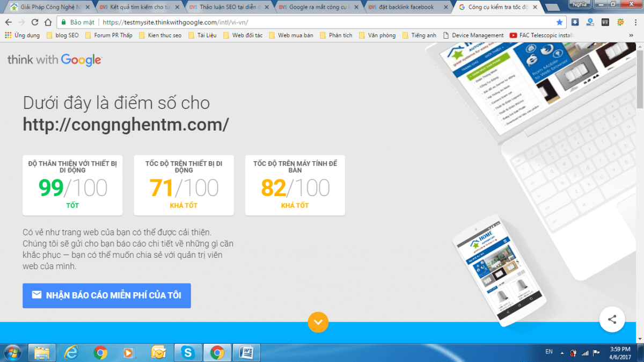Click the blue bookmark star icon
This screenshot has height=362, width=644.
(x=560, y=23)
